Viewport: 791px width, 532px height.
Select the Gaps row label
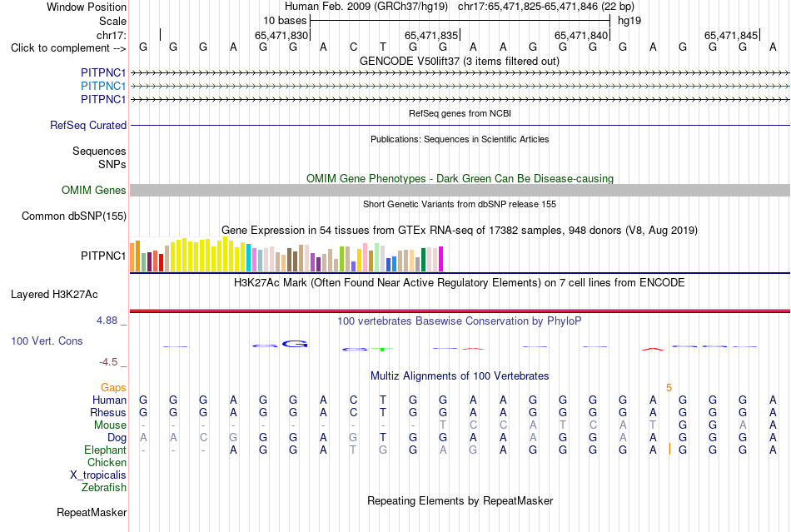[113, 387]
